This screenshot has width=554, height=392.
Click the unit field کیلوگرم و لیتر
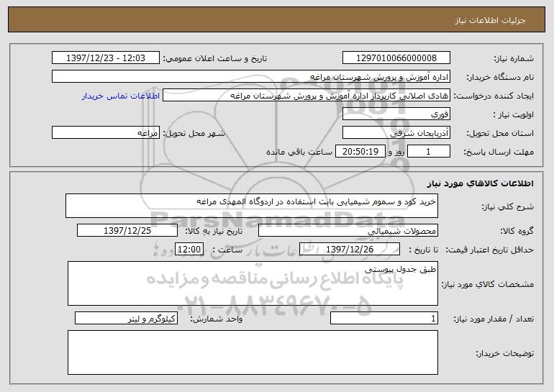126,318
